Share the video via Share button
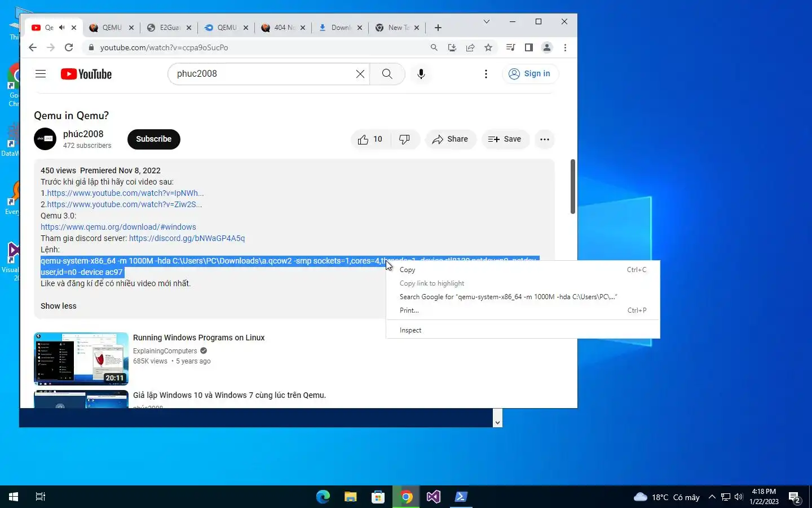812x508 pixels. (451, 139)
